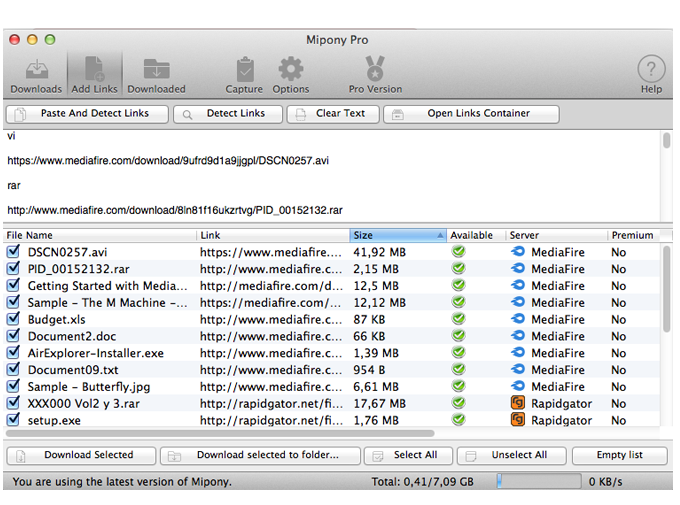Viewport: 680px width, 505px height.
Task: Click the speed limit slider in status bar
Action: point(539,481)
